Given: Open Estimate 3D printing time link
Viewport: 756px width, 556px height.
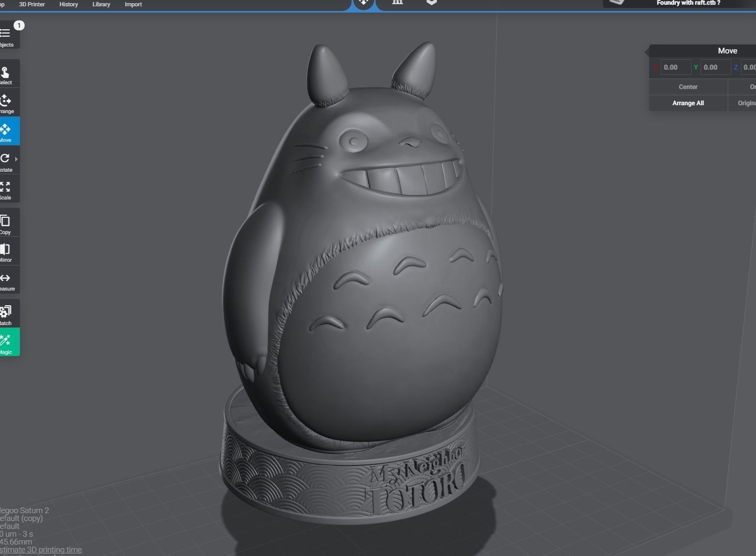Looking at the screenshot, I should (x=41, y=550).
